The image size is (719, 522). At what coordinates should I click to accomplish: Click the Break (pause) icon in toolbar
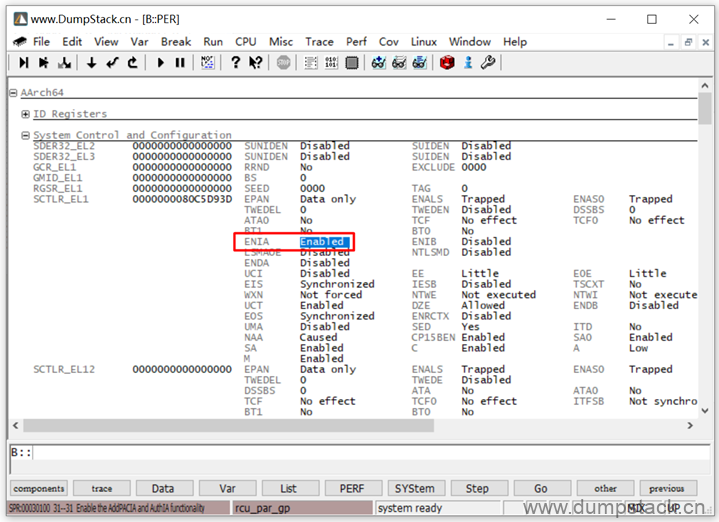[x=180, y=62]
